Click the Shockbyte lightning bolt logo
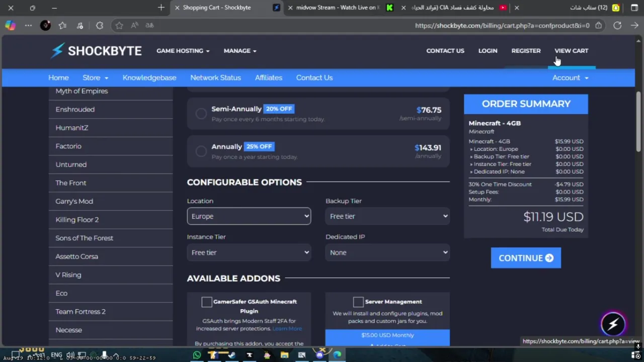Viewport: 644px width, 362px height. point(57,50)
